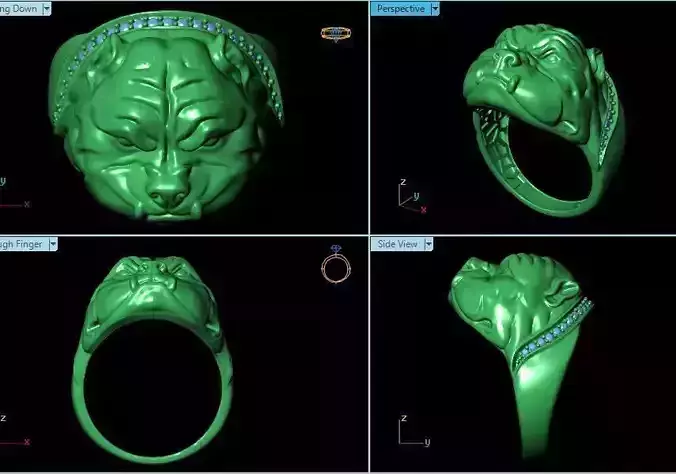Click the XYZ axis indicator in Perspective viewport
Screen dimensions: 676x474
[412, 196]
